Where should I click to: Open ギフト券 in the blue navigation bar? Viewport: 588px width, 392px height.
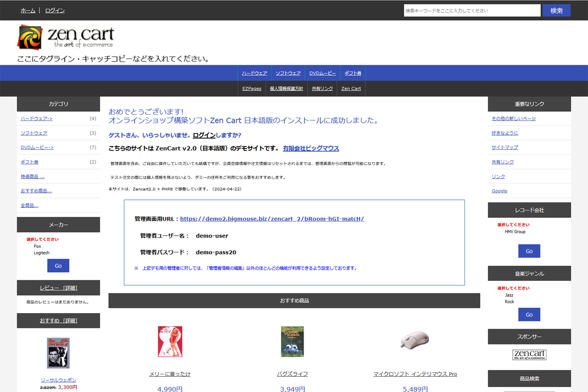[x=353, y=73]
